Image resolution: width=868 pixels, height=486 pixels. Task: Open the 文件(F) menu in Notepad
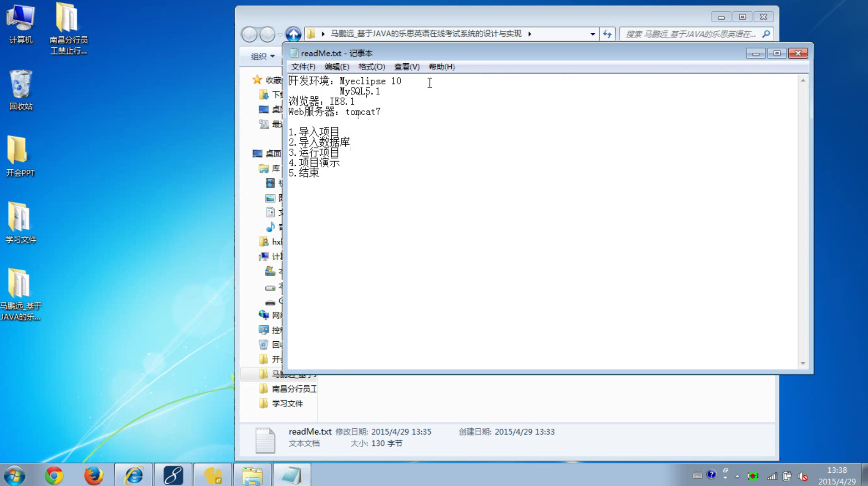(x=303, y=66)
